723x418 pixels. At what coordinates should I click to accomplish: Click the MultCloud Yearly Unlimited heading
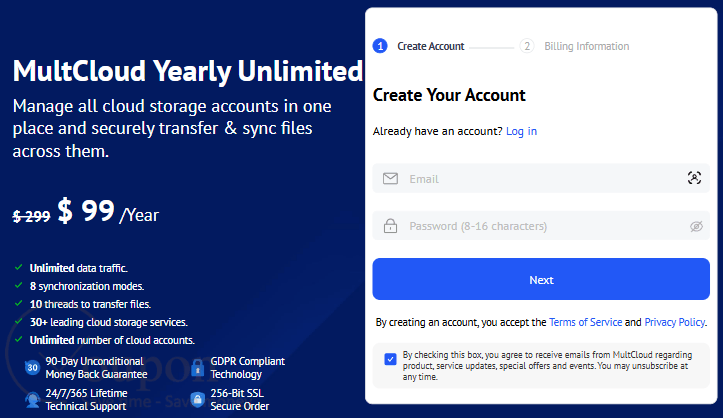pos(188,71)
